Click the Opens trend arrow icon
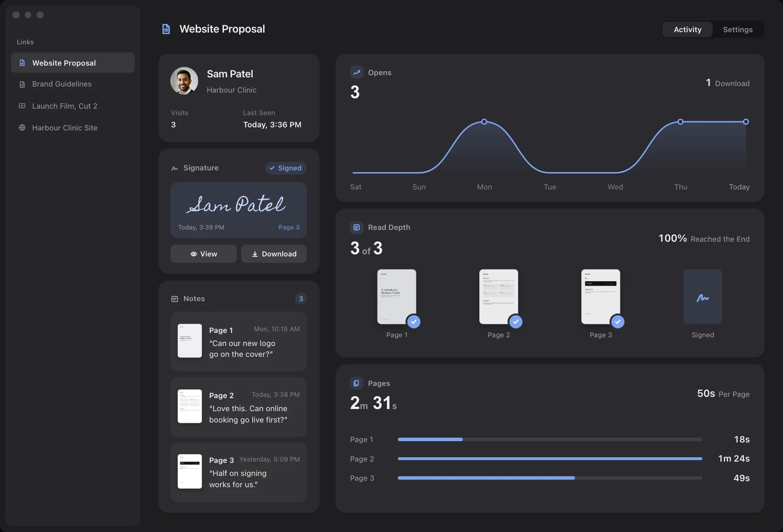This screenshot has height=532, width=783. [356, 73]
